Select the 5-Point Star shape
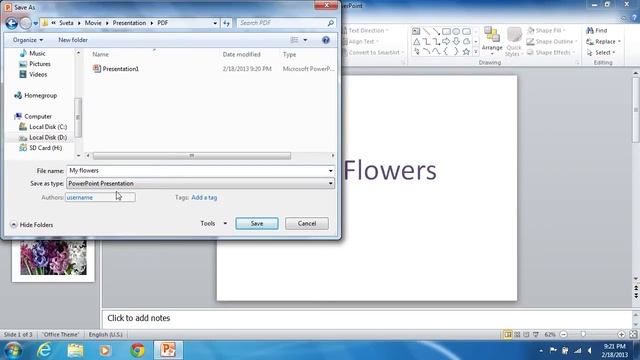640x360 pixels. (466, 52)
